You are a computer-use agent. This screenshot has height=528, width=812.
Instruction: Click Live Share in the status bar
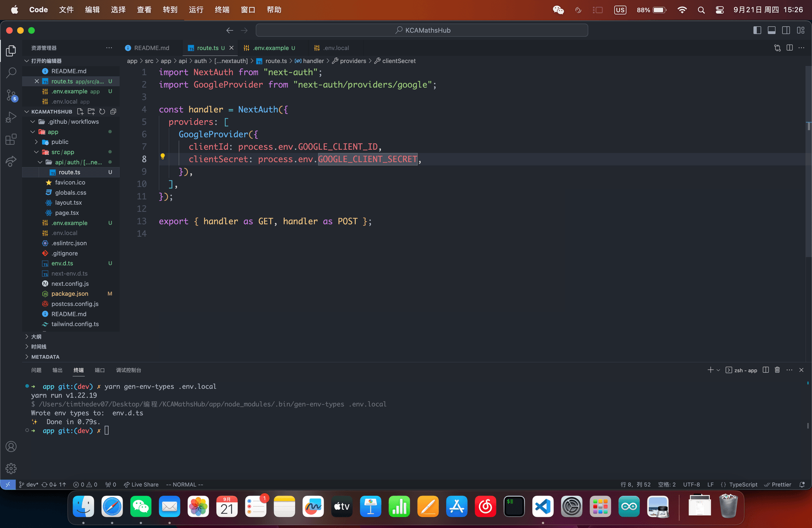(141, 484)
